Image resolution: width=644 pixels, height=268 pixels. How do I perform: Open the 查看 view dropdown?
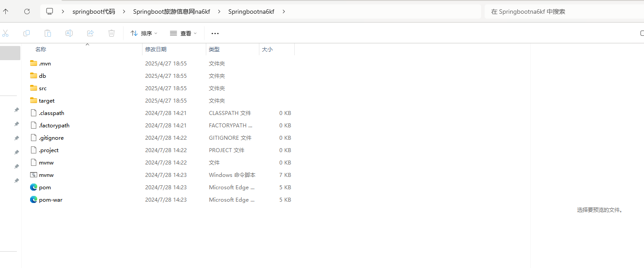(x=183, y=33)
